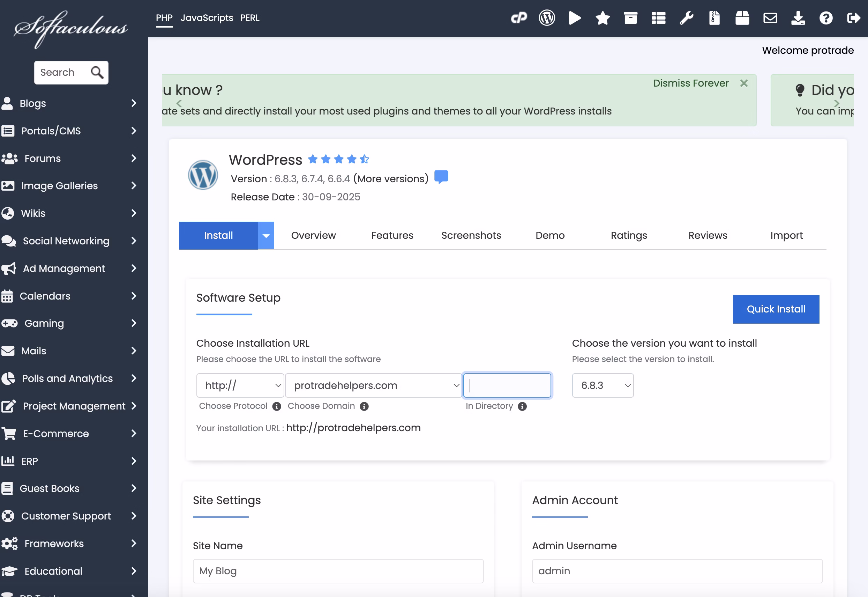Open the archive box installations icon
The height and width of the screenshot is (597, 868).
631,18
